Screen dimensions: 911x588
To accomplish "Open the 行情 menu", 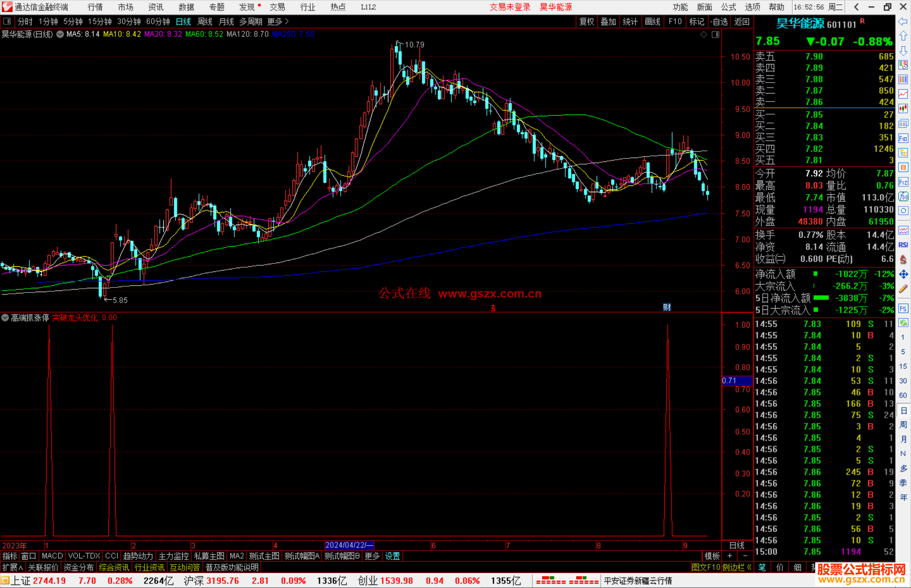I will coord(95,7).
